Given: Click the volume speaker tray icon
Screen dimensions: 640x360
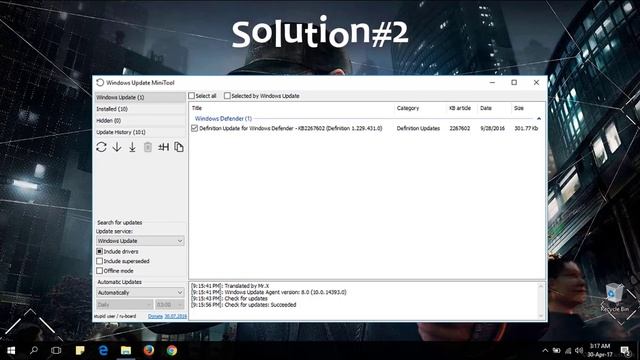Looking at the screenshot, I should click(x=579, y=350).
